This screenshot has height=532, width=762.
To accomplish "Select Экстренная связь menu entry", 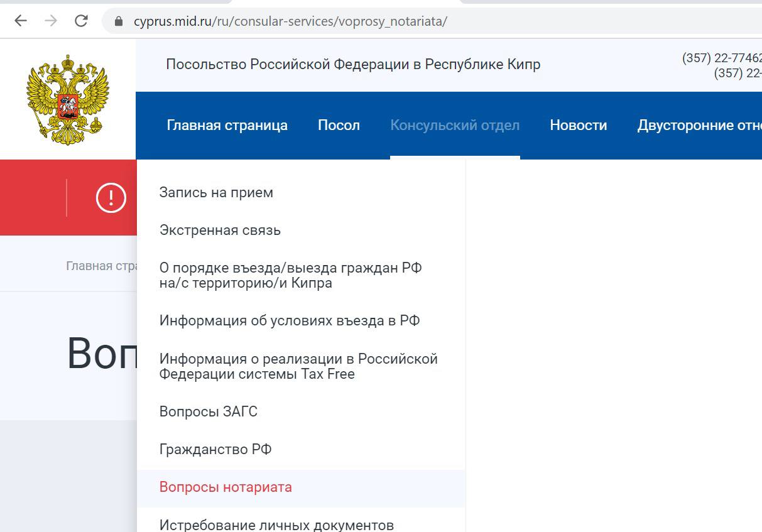I will pyautogui.click(x=220, y=231).
